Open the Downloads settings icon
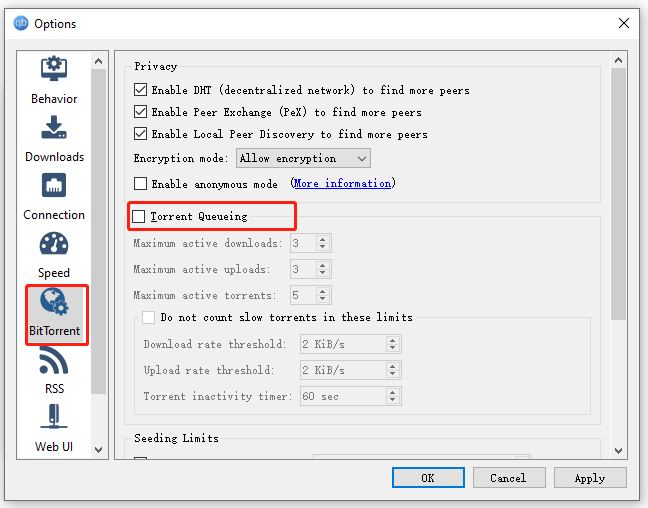 coord(54,127)
